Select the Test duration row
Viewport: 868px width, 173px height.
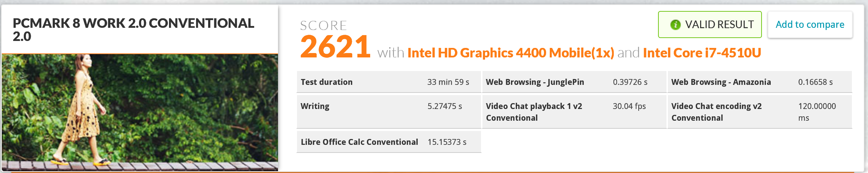pyautogui.click(x=389, y=82)
